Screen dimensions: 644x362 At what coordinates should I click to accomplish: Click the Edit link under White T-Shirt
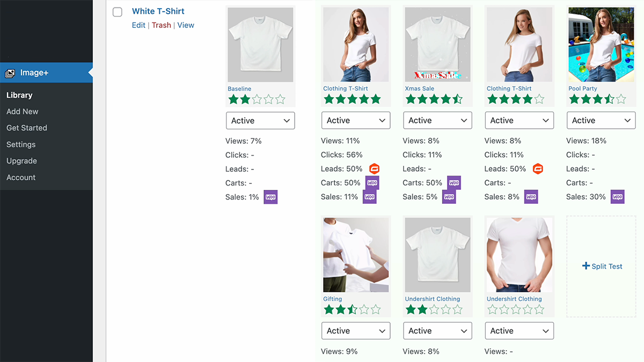click(x=138, y=25)
